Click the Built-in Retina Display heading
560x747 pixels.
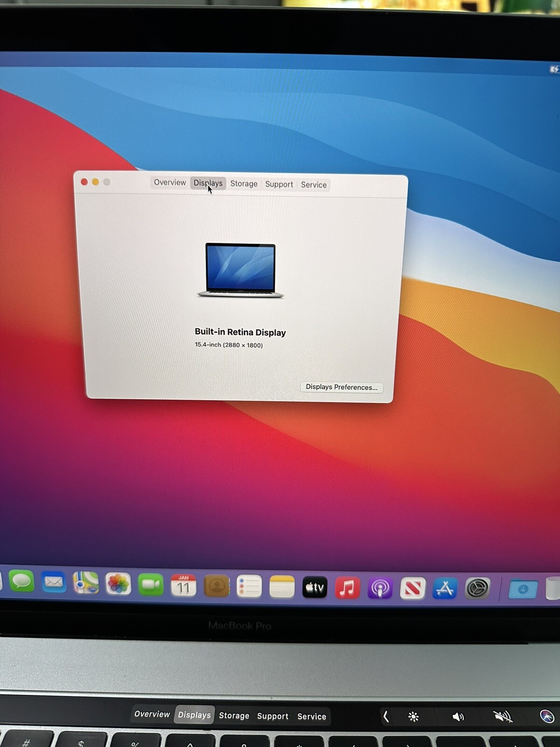[x=240, y=332]
